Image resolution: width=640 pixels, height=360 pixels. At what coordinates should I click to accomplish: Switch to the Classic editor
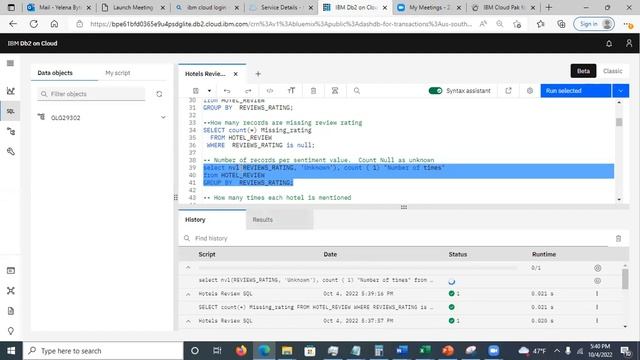pyautogui.click(x=613, y=71)
